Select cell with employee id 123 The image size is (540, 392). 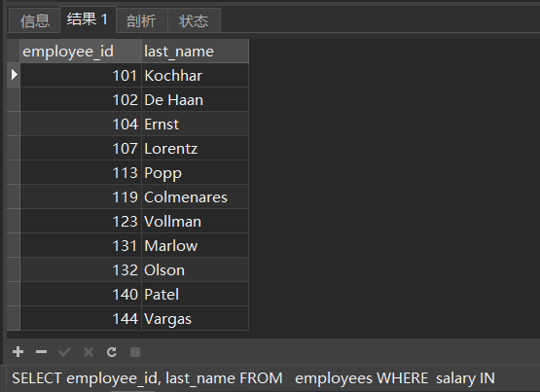tap(81, 222)
